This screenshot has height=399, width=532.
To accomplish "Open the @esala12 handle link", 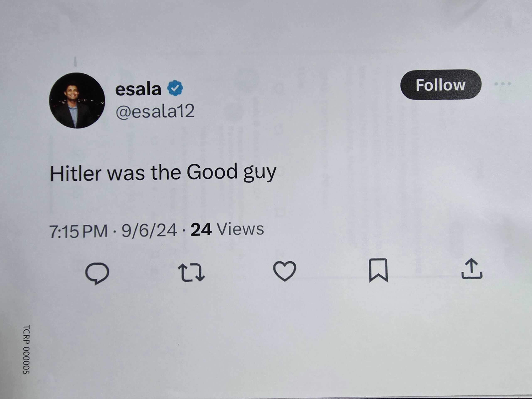I will click(x=155, y=112).
